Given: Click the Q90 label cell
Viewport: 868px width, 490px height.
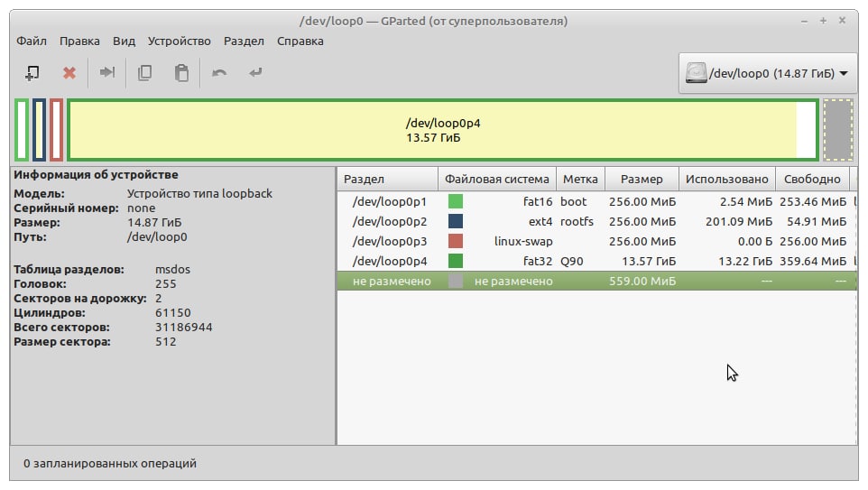Looking at the screenshot, I should click(x=572, y=262).
